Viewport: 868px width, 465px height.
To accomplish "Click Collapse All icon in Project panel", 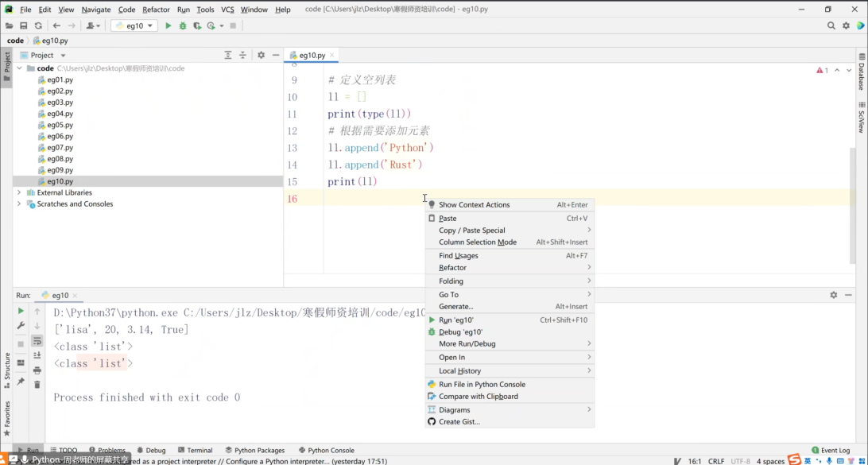I will pyautogui.click(x=243, y=55).
